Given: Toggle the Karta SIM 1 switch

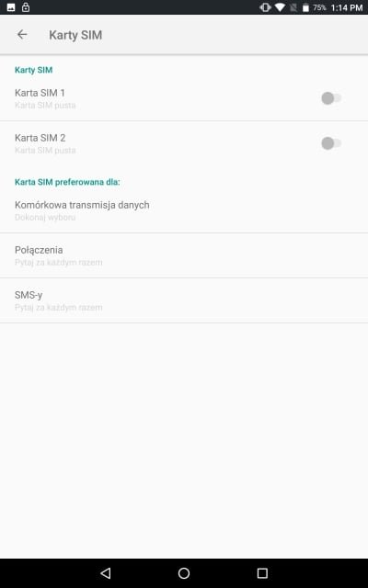Looking at the screenshot, I should (331, 98).
